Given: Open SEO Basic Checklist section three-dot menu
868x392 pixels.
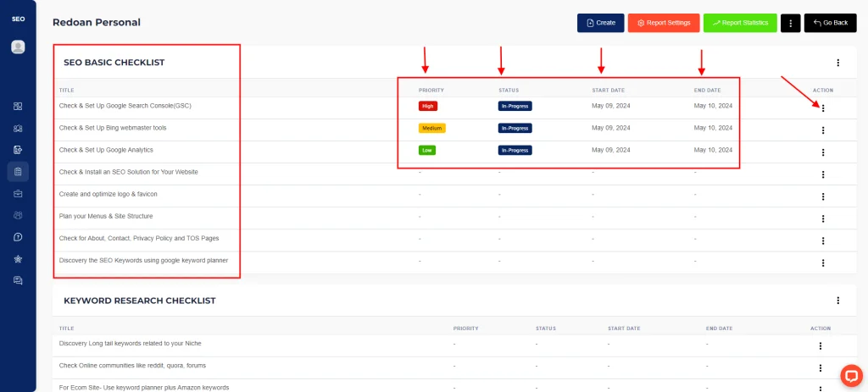Looking at the screenshot, I should pos(837,63).
